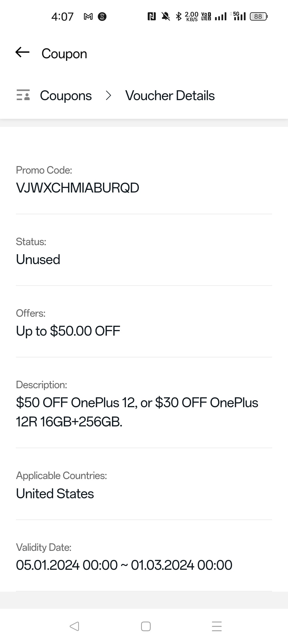
Task: Select the Voucher Details breadcrumb
Action: [x=170, y=96]
